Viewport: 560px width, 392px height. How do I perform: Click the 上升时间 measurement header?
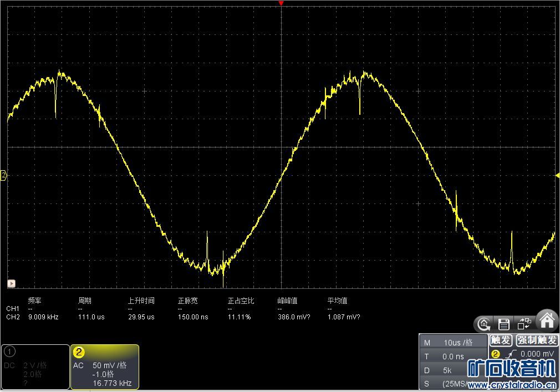(141, 301)
